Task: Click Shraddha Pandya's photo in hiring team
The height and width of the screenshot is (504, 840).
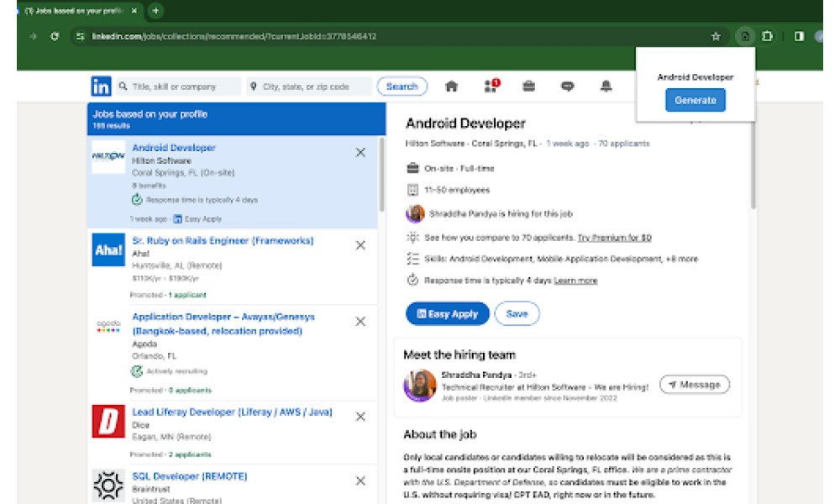Action: 419,385
